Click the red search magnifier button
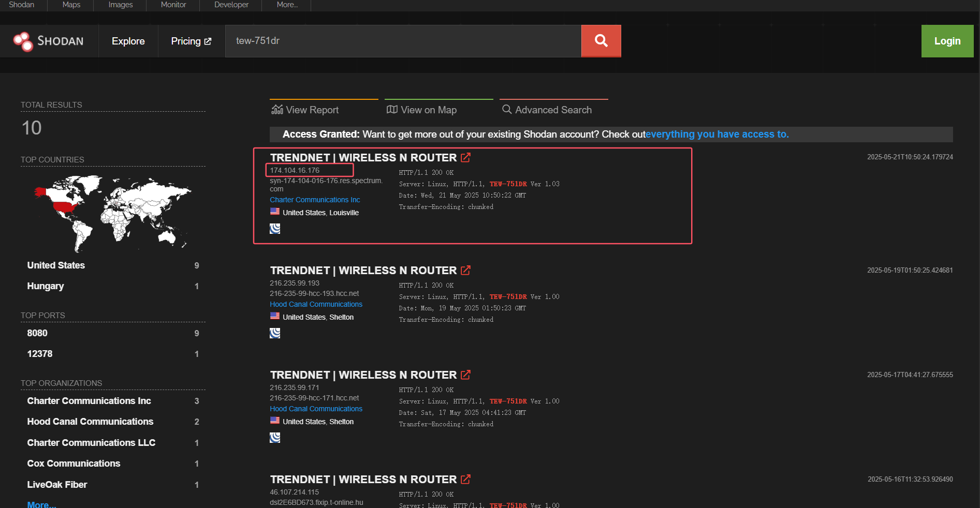980x508 pixels. coord(601,41)
